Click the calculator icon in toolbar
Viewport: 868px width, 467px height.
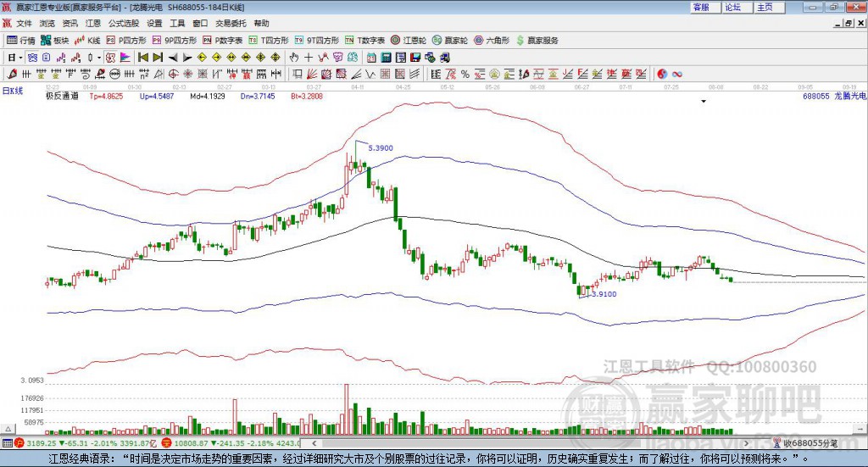pyautogui.click(x=386, y=57)
